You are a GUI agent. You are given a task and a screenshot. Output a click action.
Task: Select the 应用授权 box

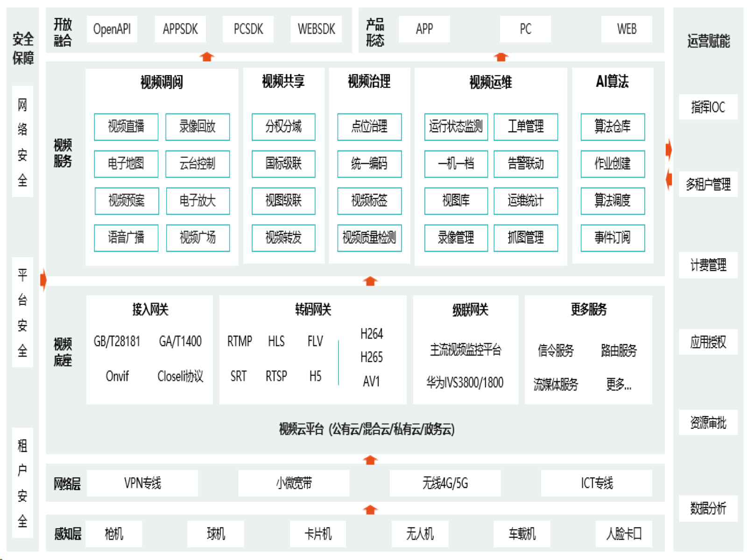[708, 342]
